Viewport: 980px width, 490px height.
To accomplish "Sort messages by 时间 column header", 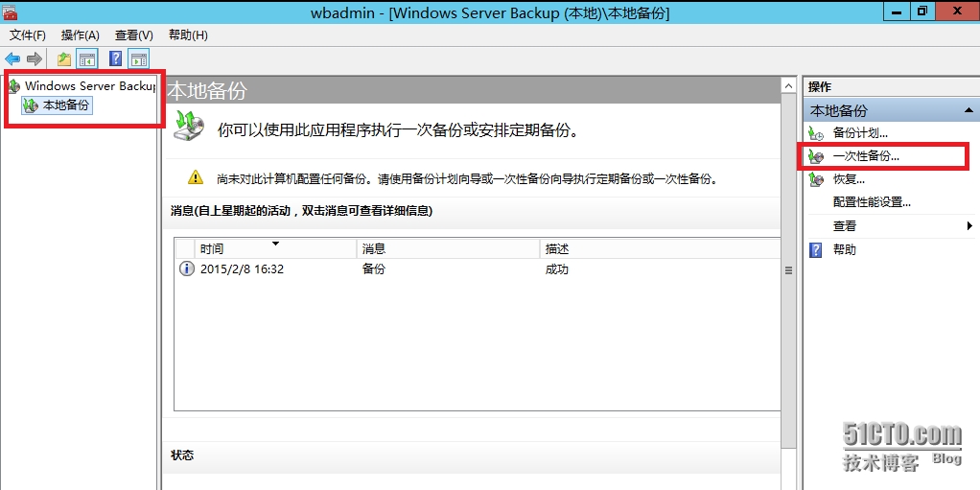I will pos(275,248).
